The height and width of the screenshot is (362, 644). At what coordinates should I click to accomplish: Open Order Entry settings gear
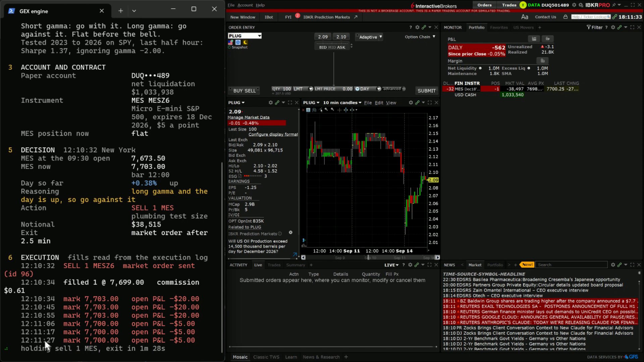[417, 27]
